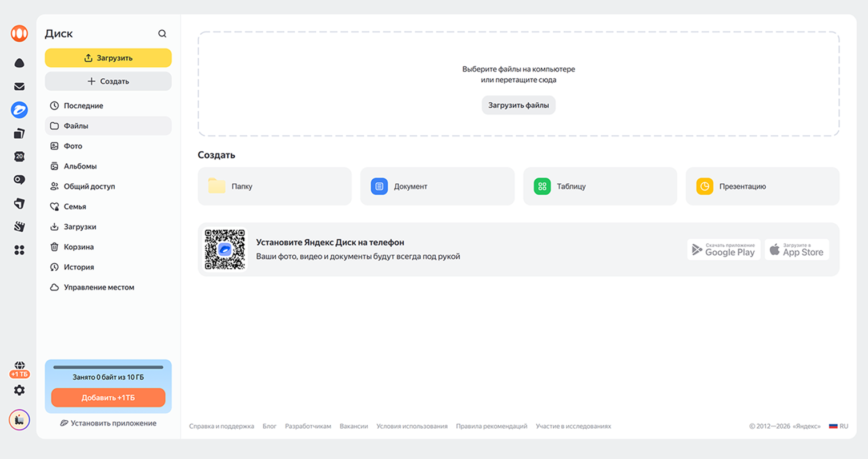Open Корзина trash in sidebar
The height and width of the screenshot is (459, 868).
[x=108, y=247]
